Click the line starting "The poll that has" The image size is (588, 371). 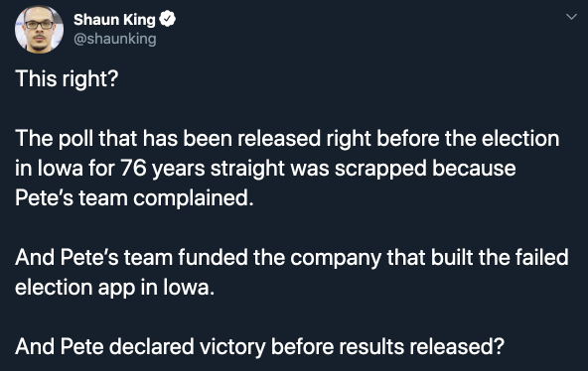(287, 139)
